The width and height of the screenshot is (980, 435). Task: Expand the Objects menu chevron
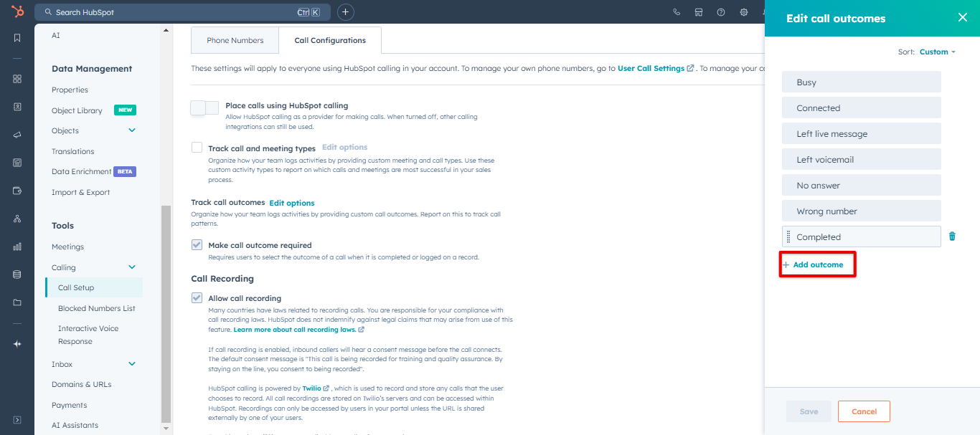[132, 130]
